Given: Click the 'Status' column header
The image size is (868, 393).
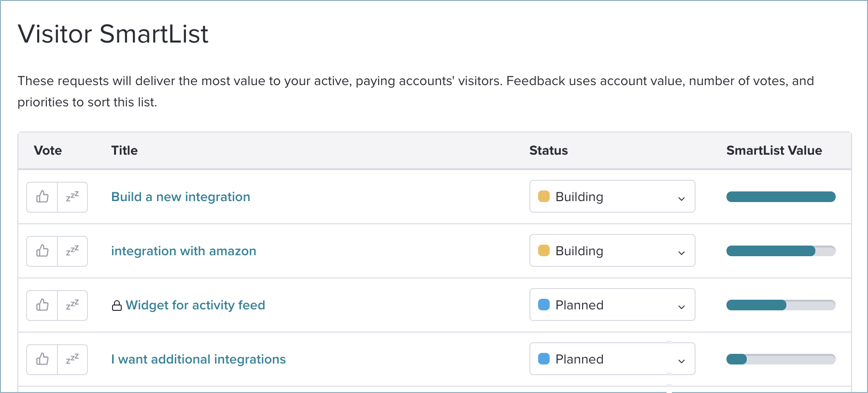Looking at the screenshot, I should coord(549,150).
